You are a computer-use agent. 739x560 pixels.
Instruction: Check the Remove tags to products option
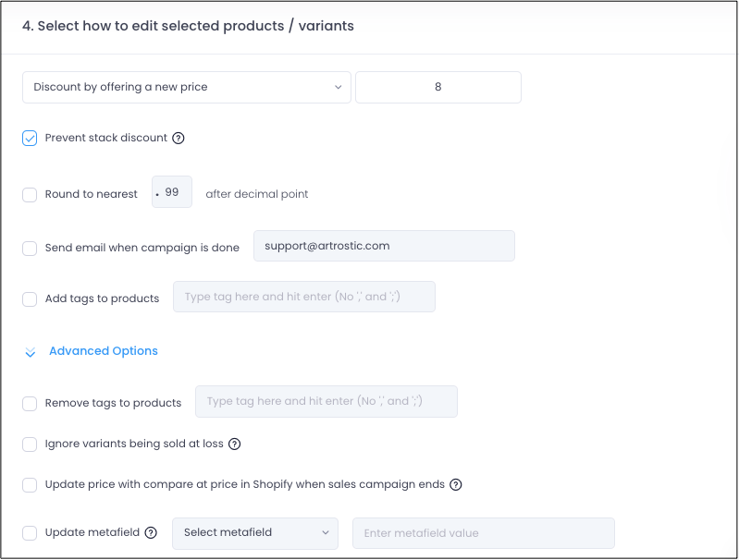pos(30,404)
